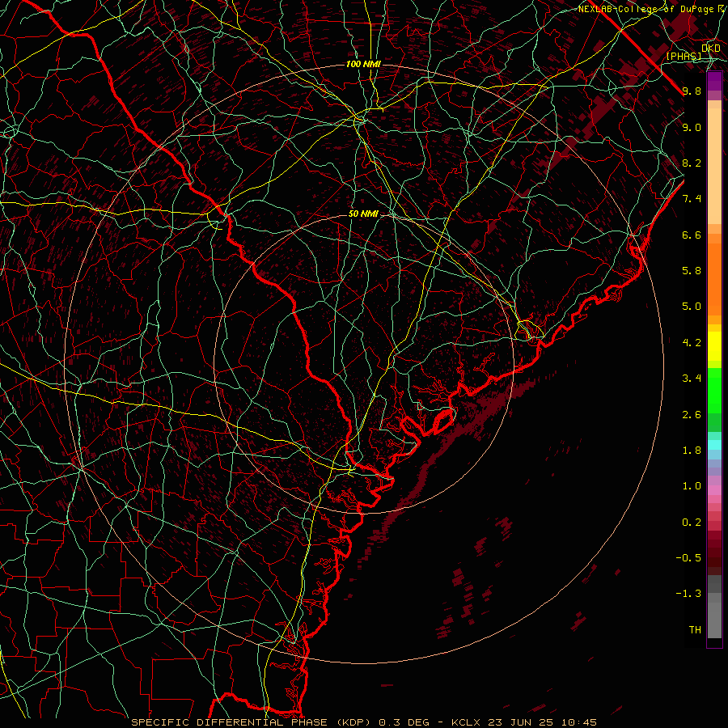This screenshot has width=728, height=728.
Task: Click the [PHAS] units label
Action: coord(684,57)
